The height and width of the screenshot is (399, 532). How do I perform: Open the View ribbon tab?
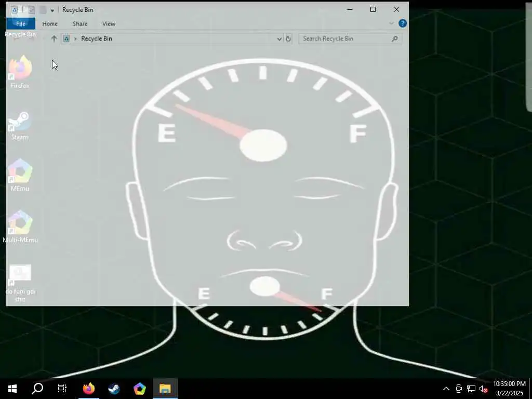point(109,24)
